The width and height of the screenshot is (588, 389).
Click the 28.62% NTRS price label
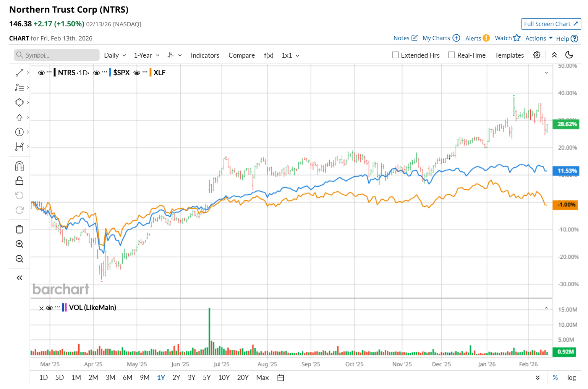point(567,124)
